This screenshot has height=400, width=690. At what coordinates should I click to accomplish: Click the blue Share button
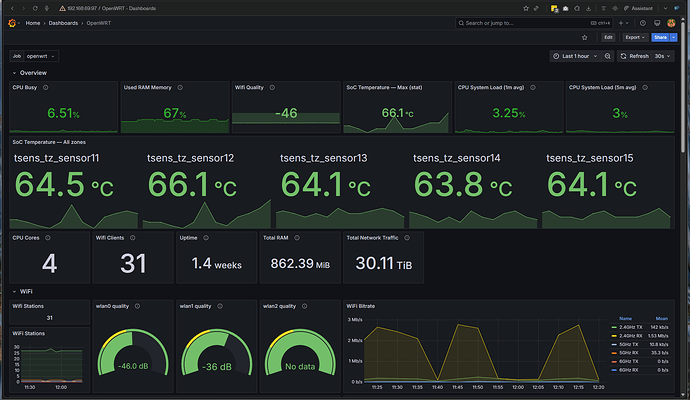click(661, 37)
